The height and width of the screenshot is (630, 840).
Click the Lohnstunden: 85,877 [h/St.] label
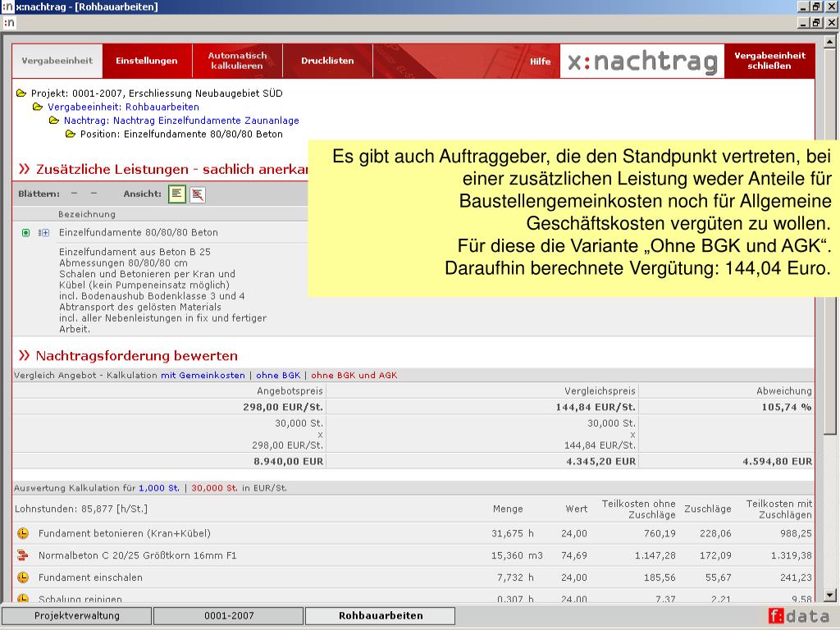(81, 509)
